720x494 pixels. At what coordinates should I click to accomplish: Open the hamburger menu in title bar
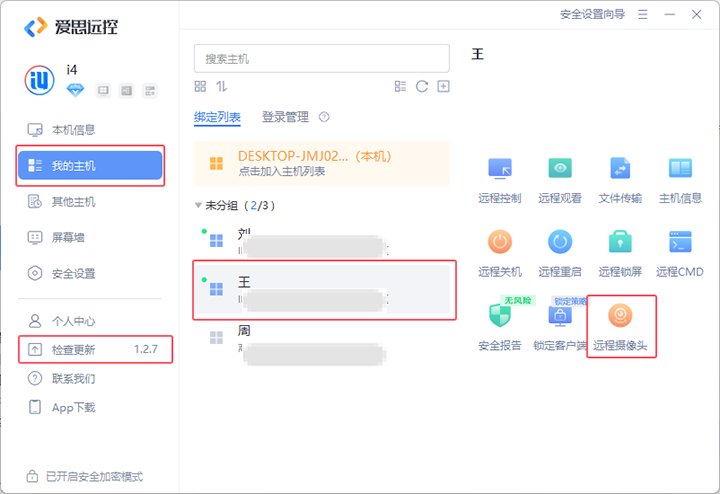(643, 15)
